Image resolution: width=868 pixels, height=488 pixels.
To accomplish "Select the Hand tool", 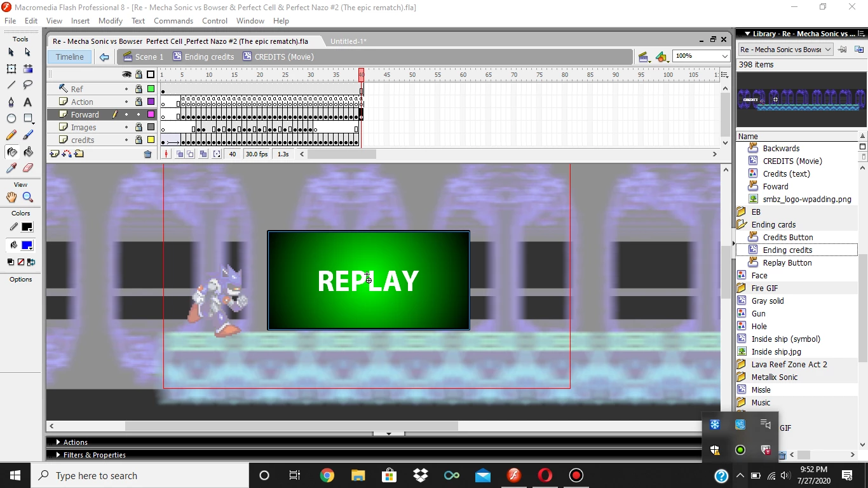I will (11, 197).
